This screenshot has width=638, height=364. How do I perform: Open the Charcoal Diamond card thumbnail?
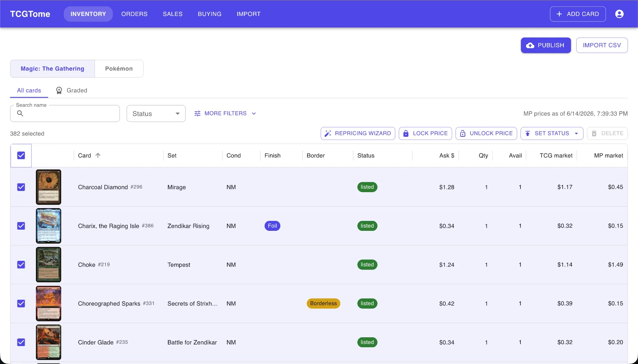[49, 187]
